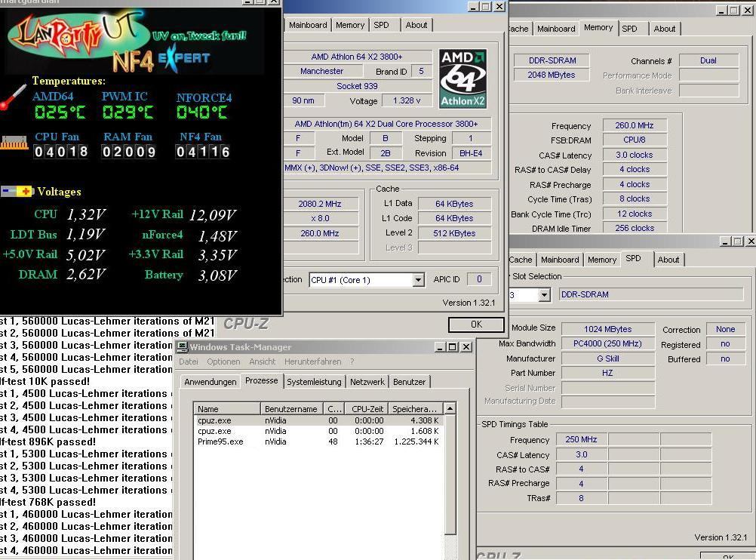This screenshot has width=756, height=560.
Task: Switch to Memory tab in CPU window
Action: point(350,25)
